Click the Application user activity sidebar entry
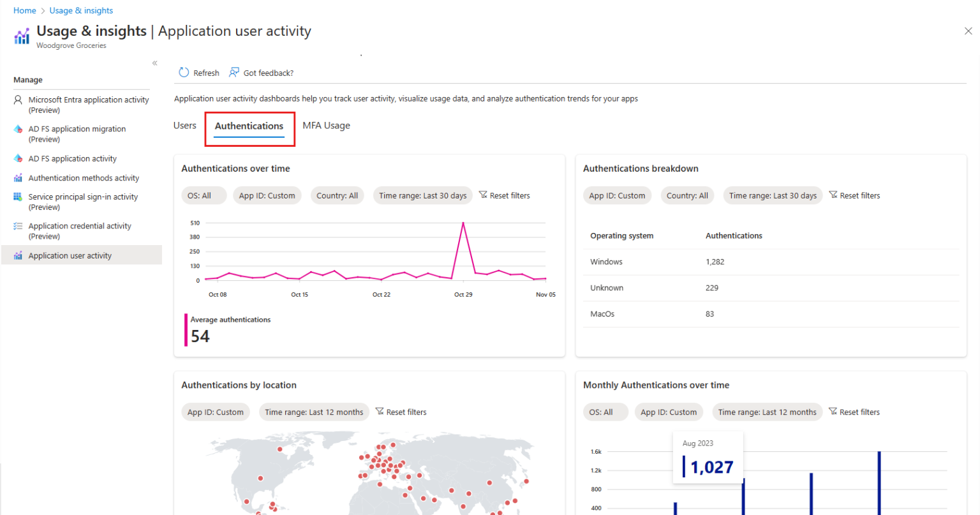Image resolution: width=980 pixels, height=515 pixels. click(x=70, y=255)
